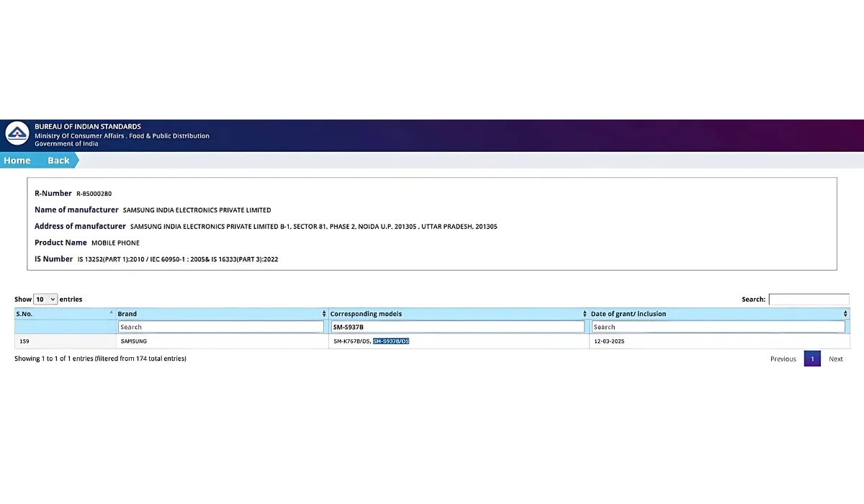The width and height of the screenshot is (864, 504).
Task: Click the Bureau of Indian Standards logo
Action: pos(17,134)
